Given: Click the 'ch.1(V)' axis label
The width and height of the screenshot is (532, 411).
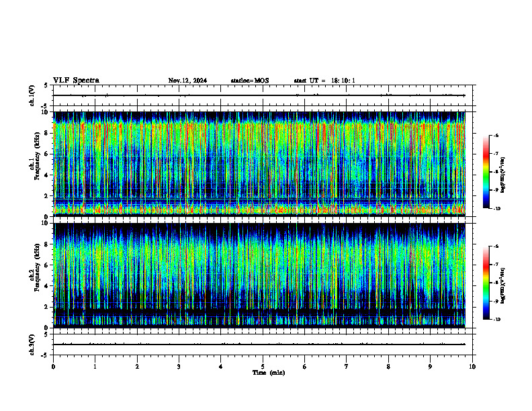Looking at the screenshot, I should point(32,95).
